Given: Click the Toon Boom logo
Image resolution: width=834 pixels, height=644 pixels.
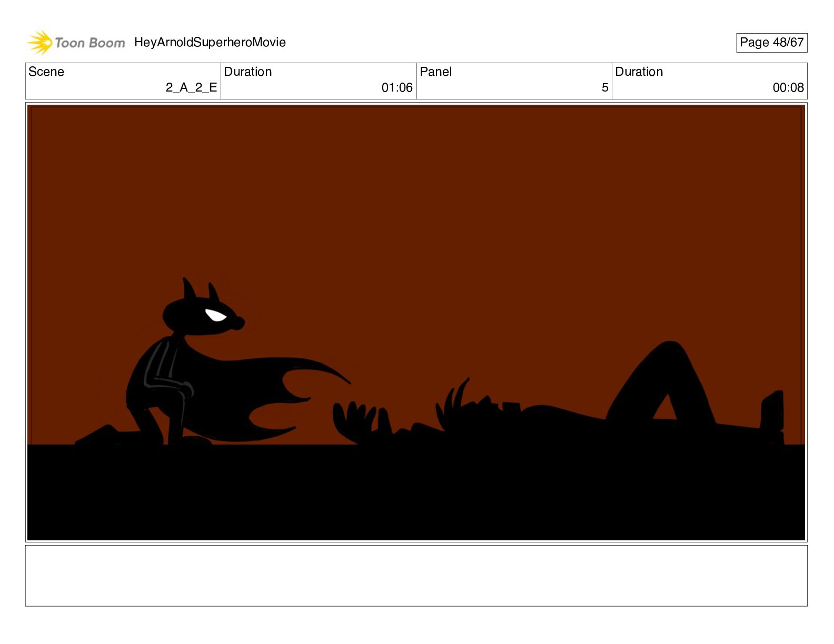Looking at the screenshot, I should coord(76,43).
